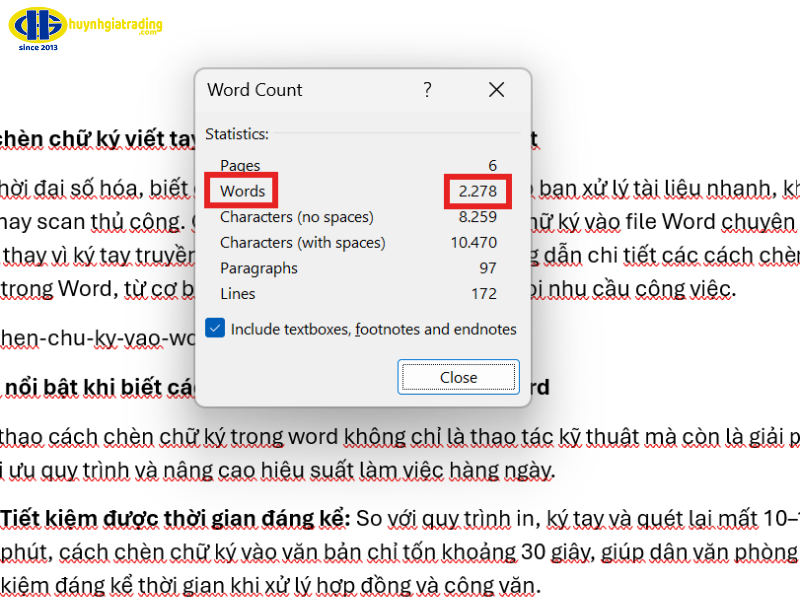Image resolution: width=800 pixels, height=600 pixels.
Task: Click the Word Count dialog title text
Action: [254, 90]
